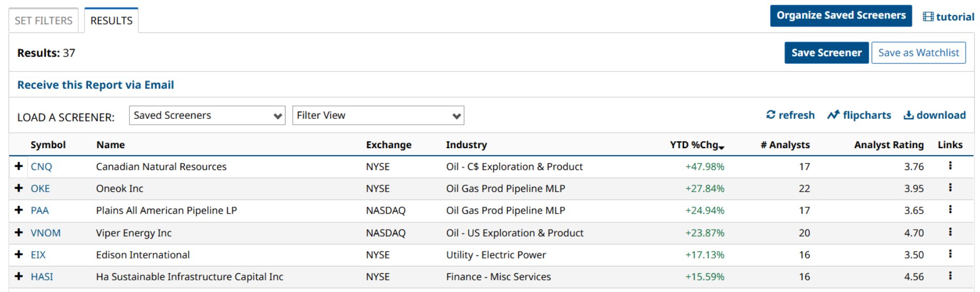The height and width of the screenshot is (292, 980).
Task: Open the tutorial video icon
Action: 928,17
